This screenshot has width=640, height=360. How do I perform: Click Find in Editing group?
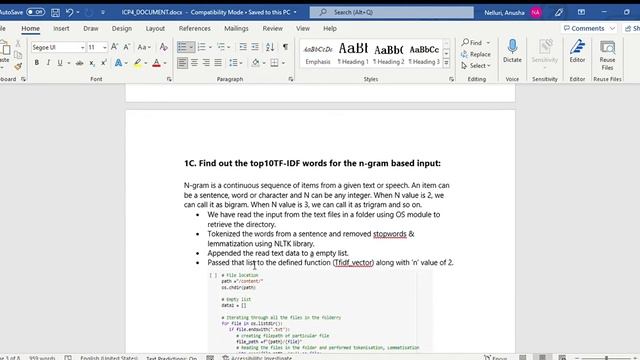[472, 42]
